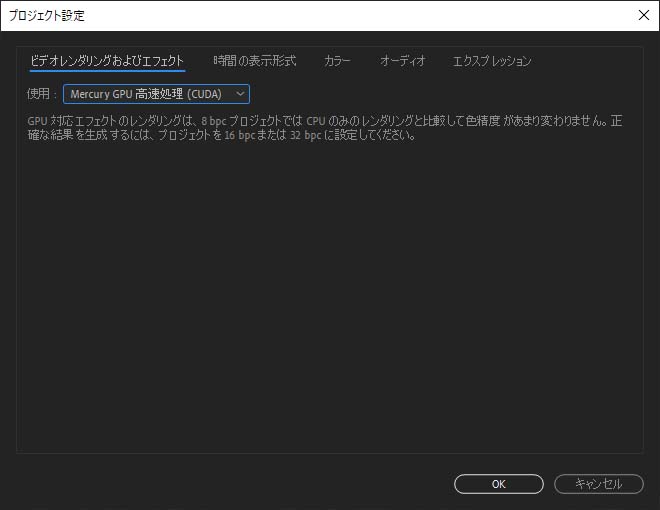The height and width of the screenshot is (510, 660).
Task: Close the プロジェクト設定 dialog with X
Action: 643,15
